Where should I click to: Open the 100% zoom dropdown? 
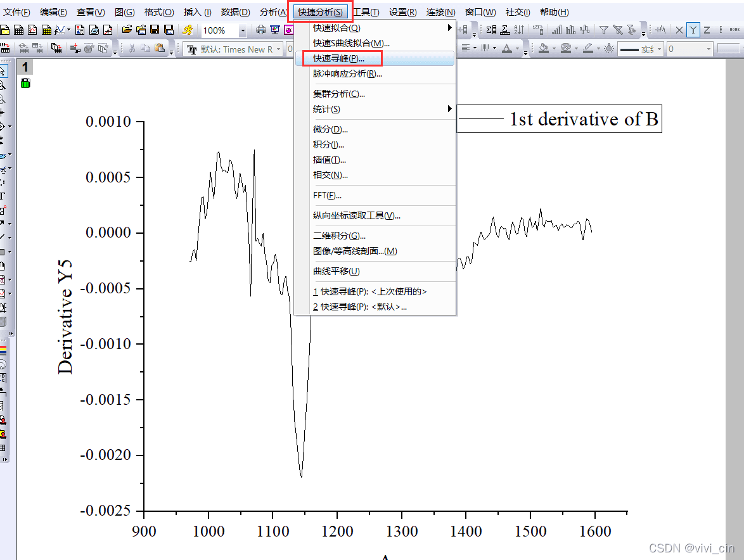(243, 30)
